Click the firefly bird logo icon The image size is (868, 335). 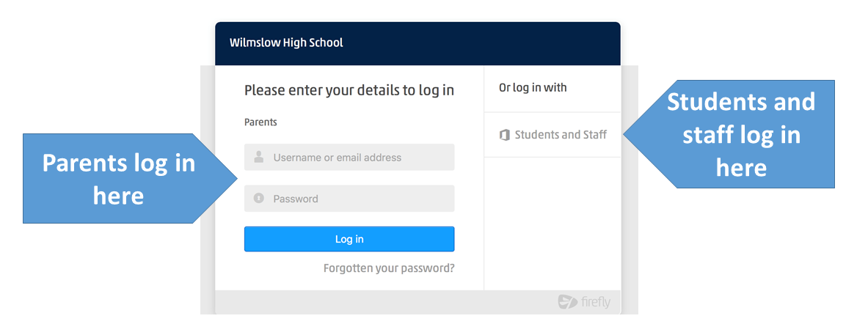[x=567, y=302]
